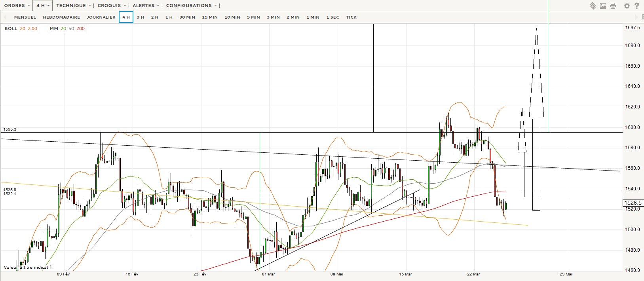
Task: Choose the 3 MIN timeframe
Action: [x=273, y=17]
